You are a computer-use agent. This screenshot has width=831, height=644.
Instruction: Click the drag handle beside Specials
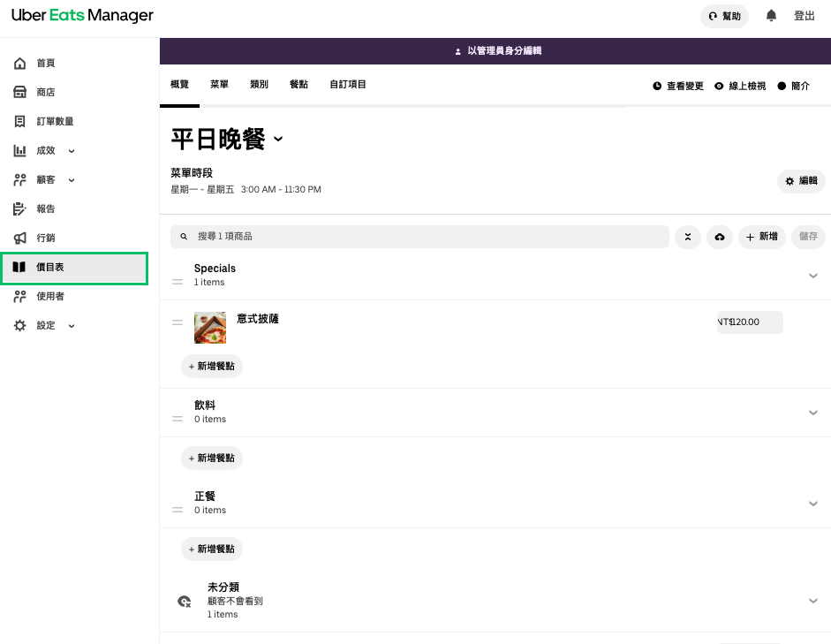[x=178, y=282]
